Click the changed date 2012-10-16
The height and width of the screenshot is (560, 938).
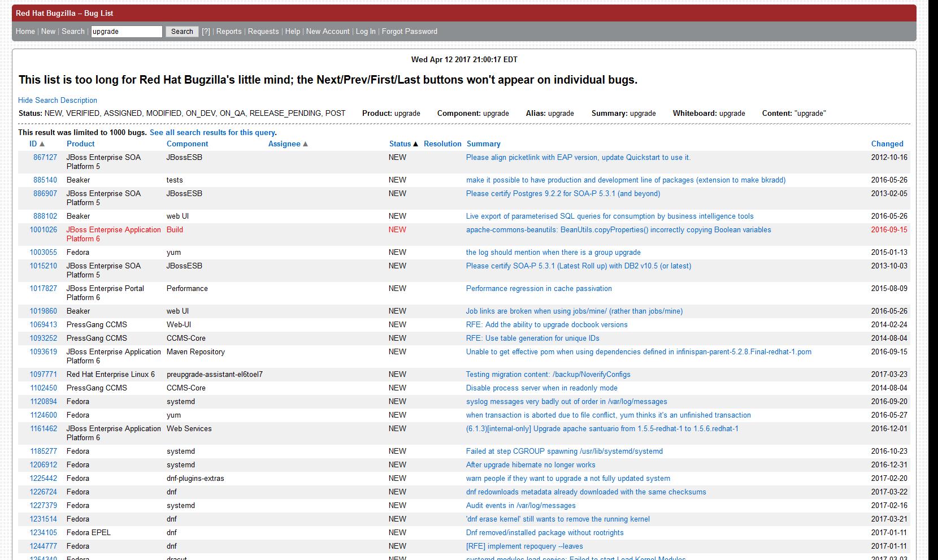[889, 158]
